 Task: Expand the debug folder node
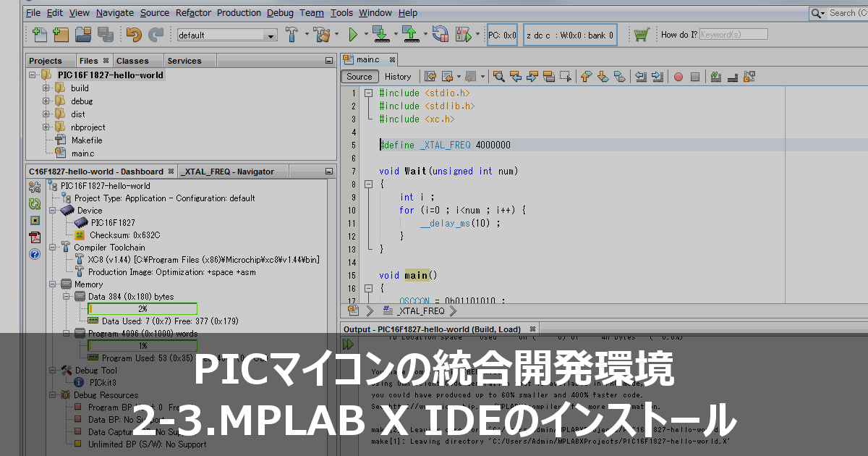click(46, 101)
